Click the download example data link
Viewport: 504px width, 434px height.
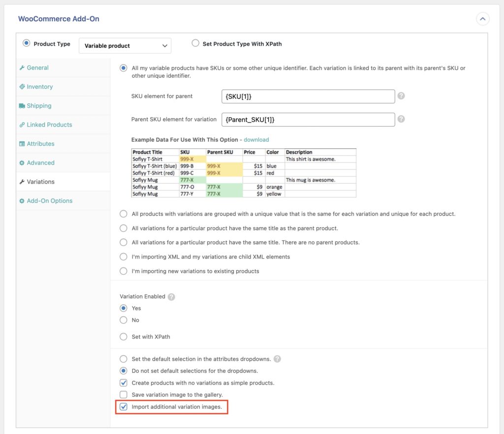(x=256, y=139)
